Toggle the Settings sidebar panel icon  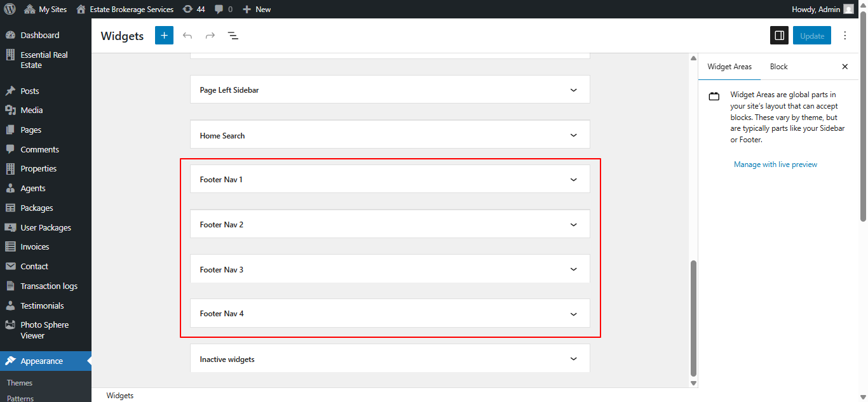coord(779,35)
